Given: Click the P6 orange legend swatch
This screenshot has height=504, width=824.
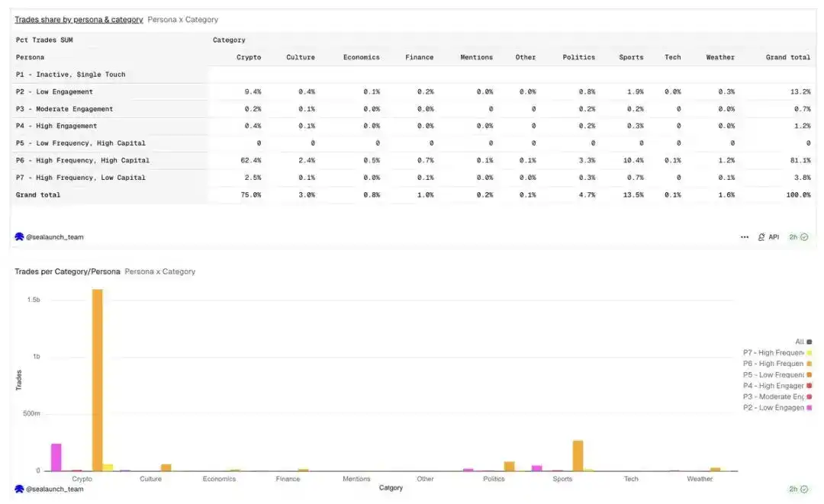Looking at the screenshot, I should pos(809,364).
